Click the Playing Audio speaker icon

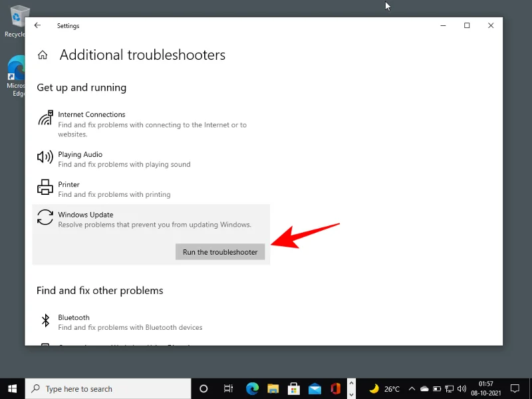[x=45, y=158]
